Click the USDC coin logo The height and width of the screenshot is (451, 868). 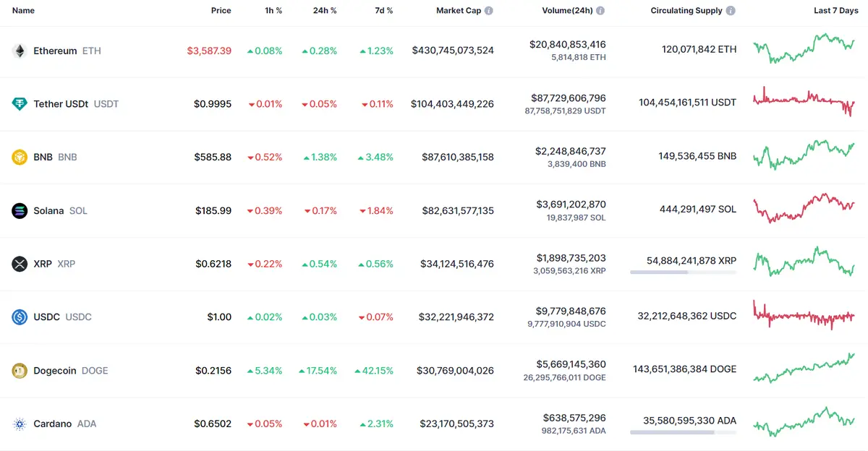[x=20, y=317]
